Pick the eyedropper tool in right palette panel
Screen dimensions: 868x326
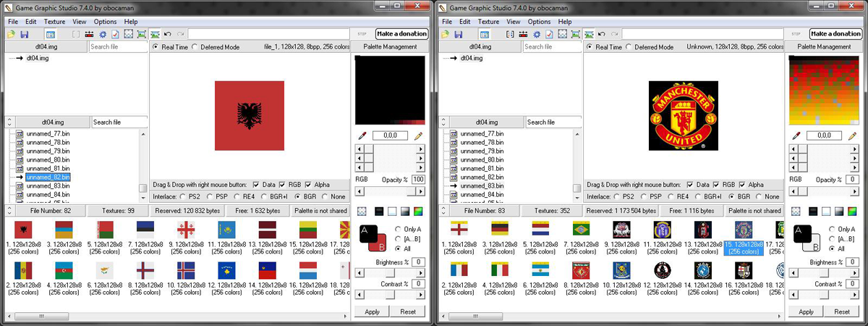point(796,135)
